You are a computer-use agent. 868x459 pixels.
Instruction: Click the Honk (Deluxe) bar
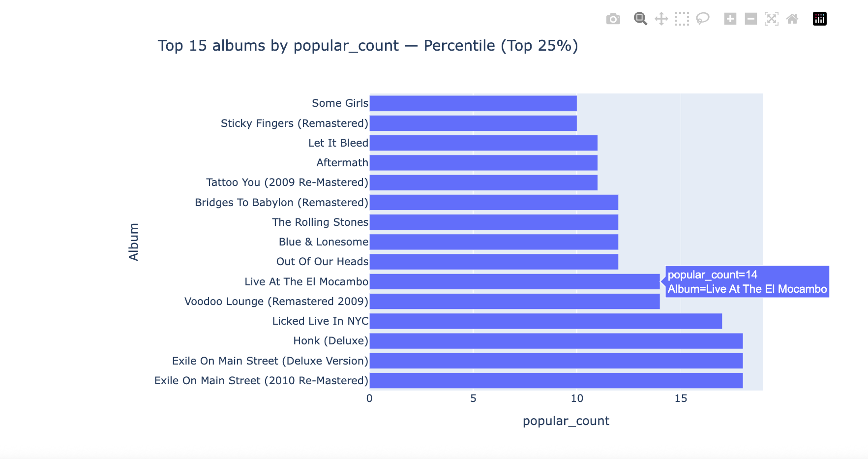556,341
